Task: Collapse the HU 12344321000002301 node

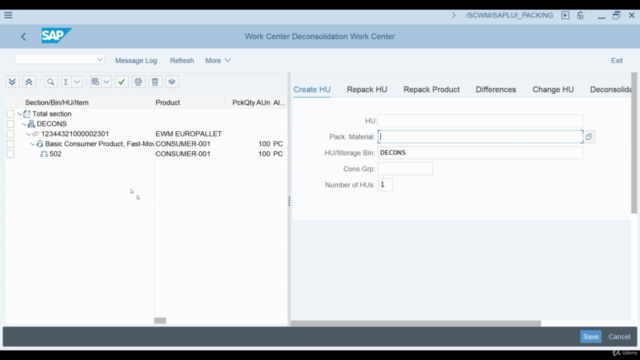Action: coord(28,134)
